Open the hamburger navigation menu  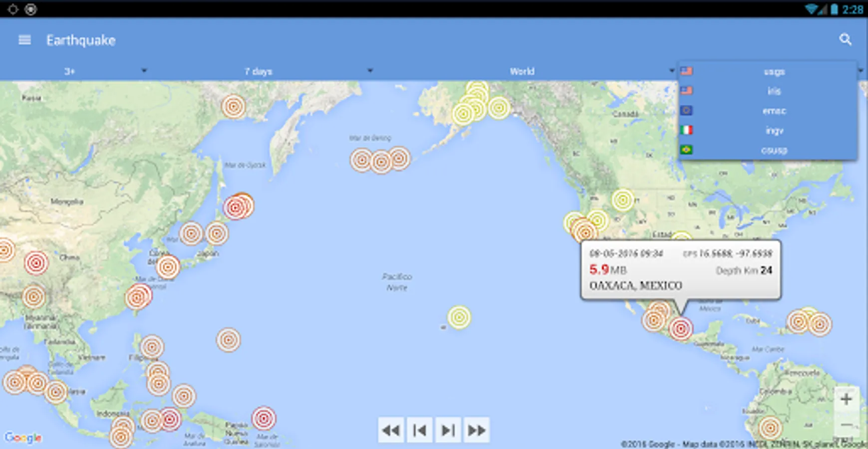click(24, 40)
